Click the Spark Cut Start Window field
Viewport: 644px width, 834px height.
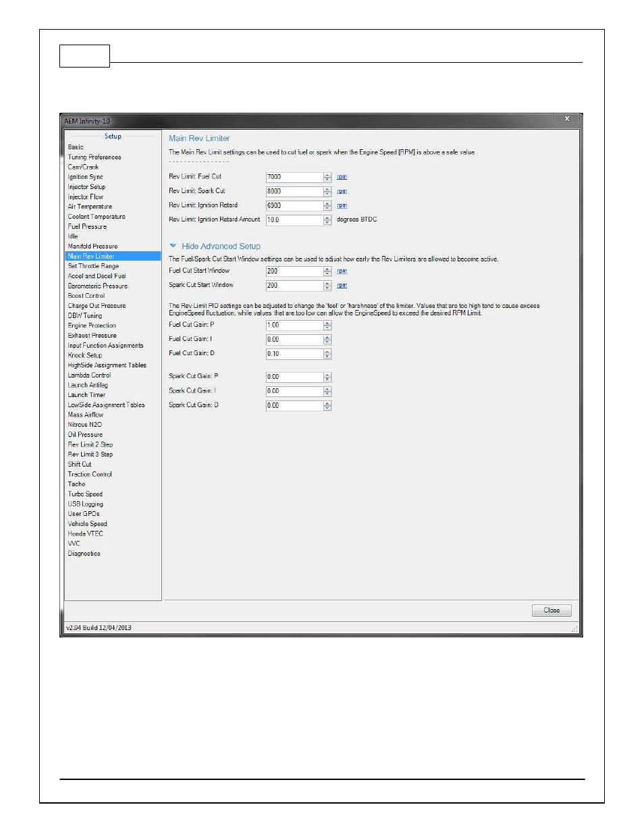point(294,286)
